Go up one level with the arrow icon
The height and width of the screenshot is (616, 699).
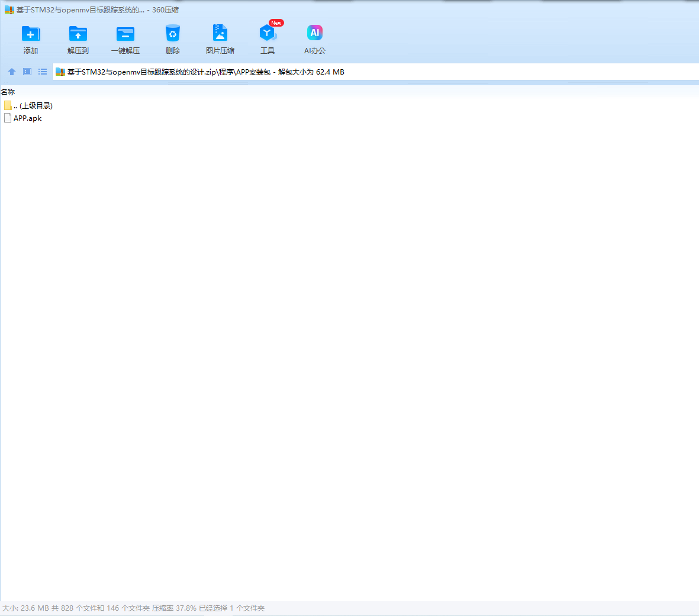pos(12,72)
